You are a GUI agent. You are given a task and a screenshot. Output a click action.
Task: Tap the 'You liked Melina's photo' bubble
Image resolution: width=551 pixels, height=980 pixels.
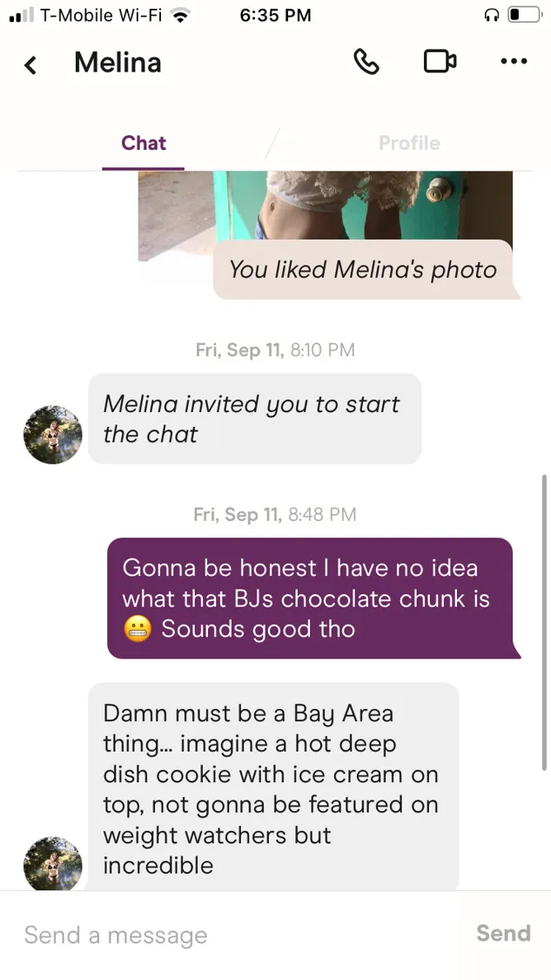366,269
